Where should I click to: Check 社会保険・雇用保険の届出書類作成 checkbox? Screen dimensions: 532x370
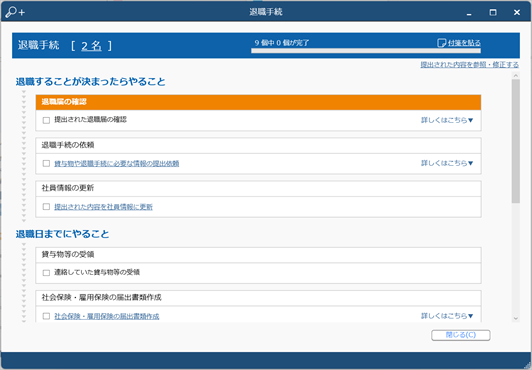coord(46,316)
